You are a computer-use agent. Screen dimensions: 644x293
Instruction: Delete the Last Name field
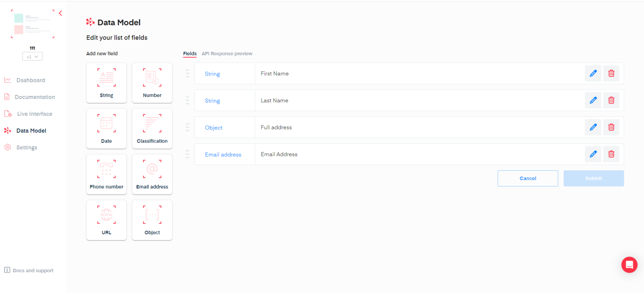[611, 100]
